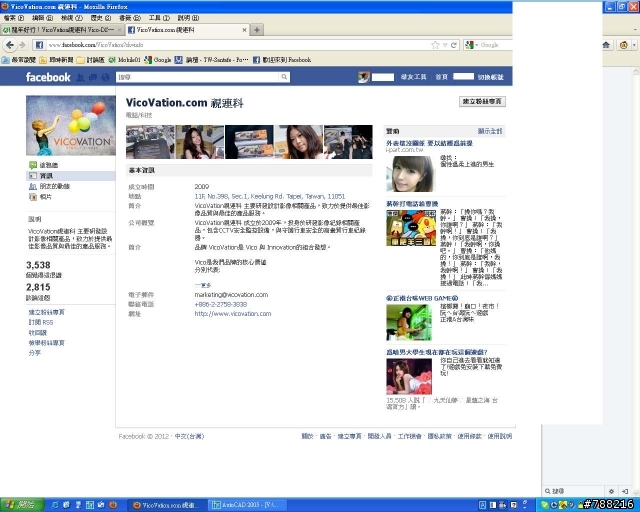
Task: Open the photos item in page sidebar
Action: pyautogui.click(x=40, y=197)
